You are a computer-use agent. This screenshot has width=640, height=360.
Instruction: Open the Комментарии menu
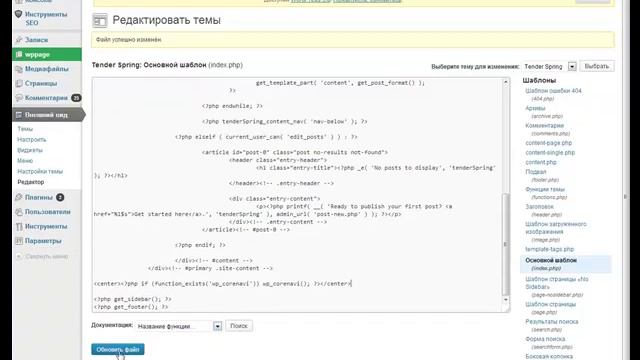click(x=47, y=98)
